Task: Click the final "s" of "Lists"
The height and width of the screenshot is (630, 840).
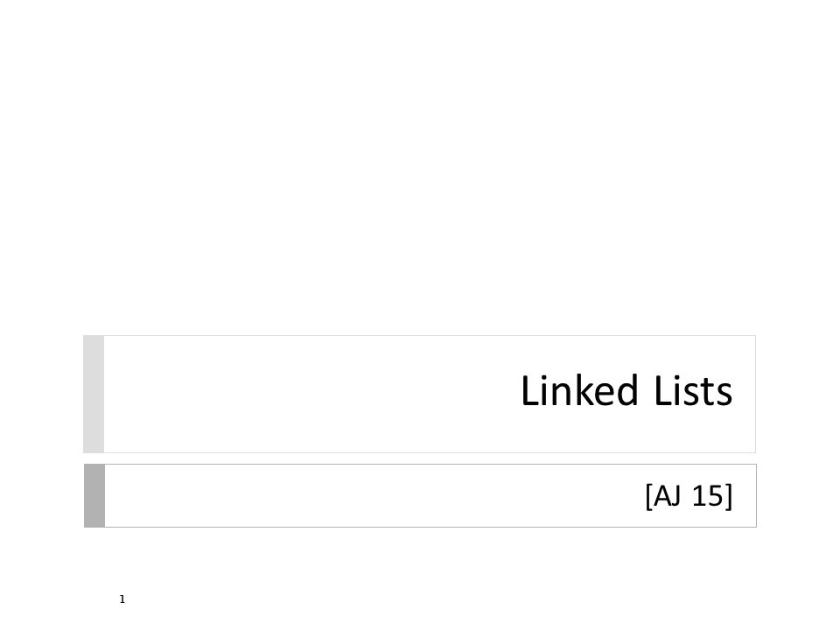Action: click(x=725, y=395)
